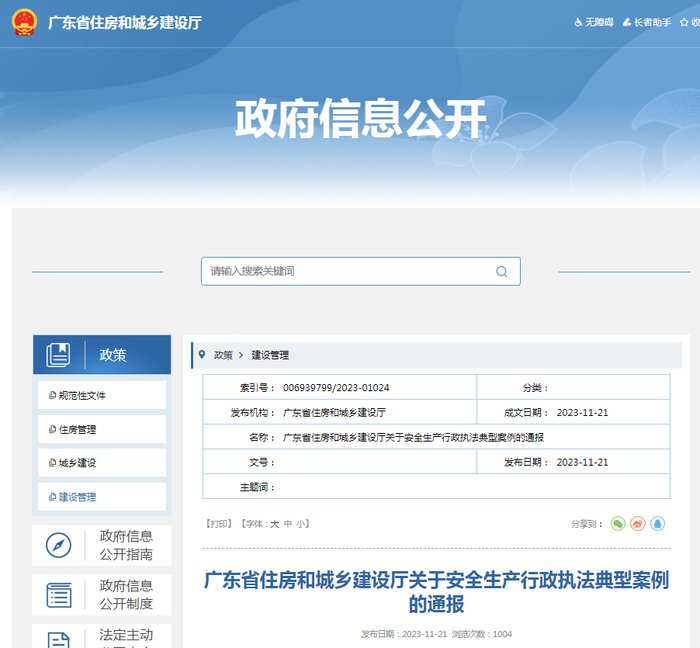Screen dimensions: 700x648
Task: Click the 政策 book icon
Action: tap(58, 355)
